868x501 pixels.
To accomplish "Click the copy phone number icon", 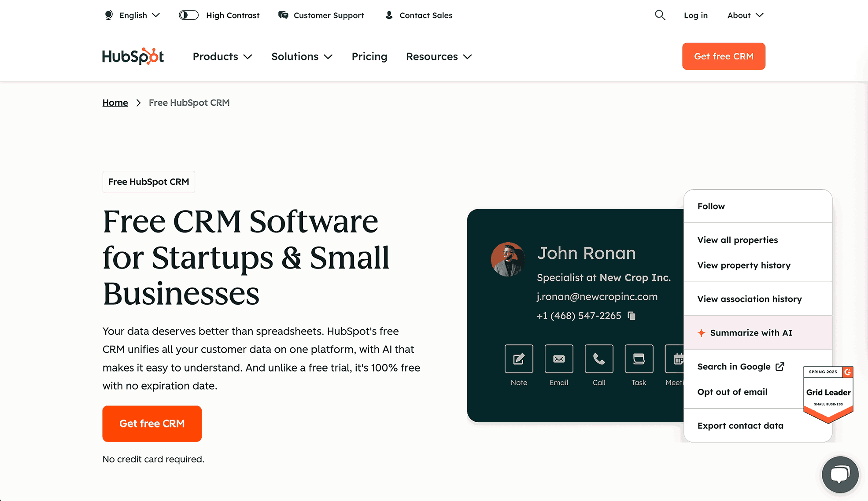I will pos(632,316).
